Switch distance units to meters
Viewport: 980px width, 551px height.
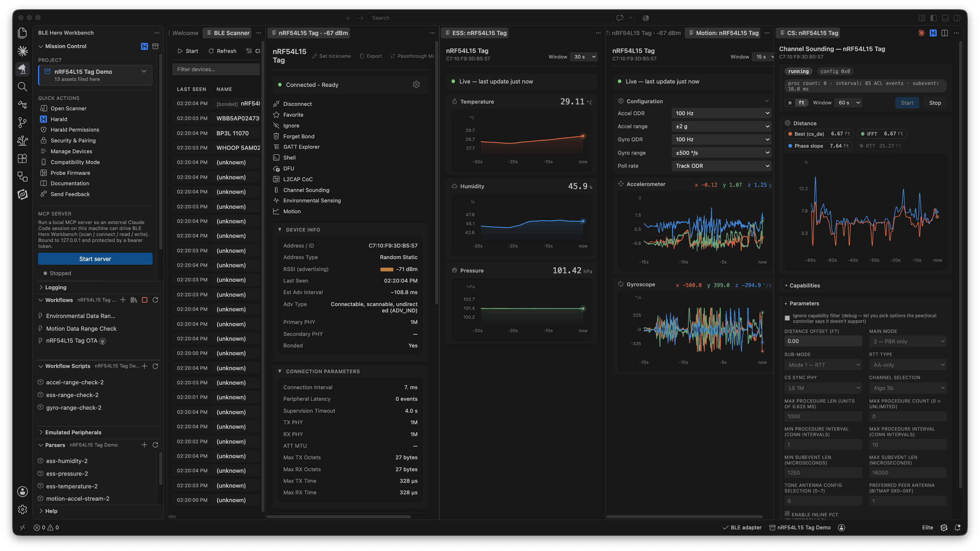[x=790, y=103]
